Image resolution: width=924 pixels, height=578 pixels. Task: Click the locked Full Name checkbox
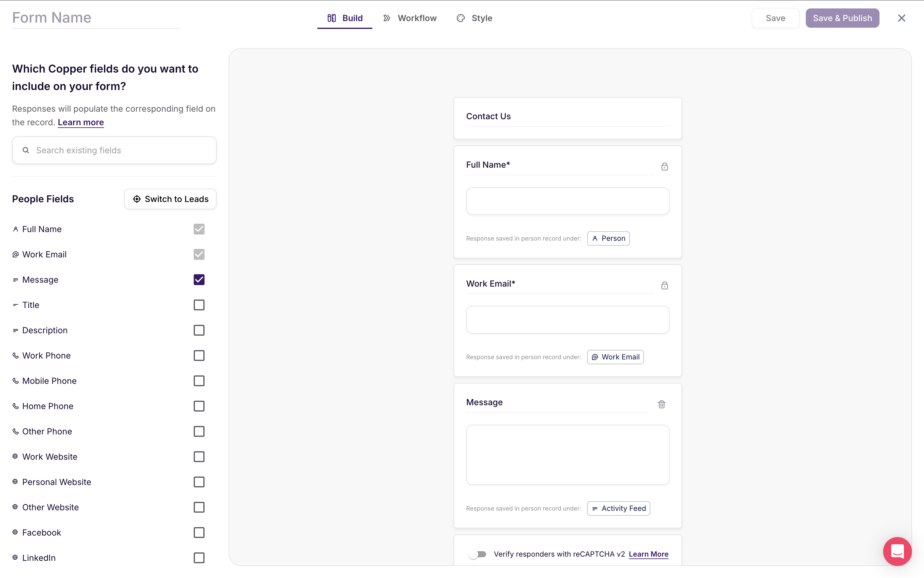pos(199,229)
